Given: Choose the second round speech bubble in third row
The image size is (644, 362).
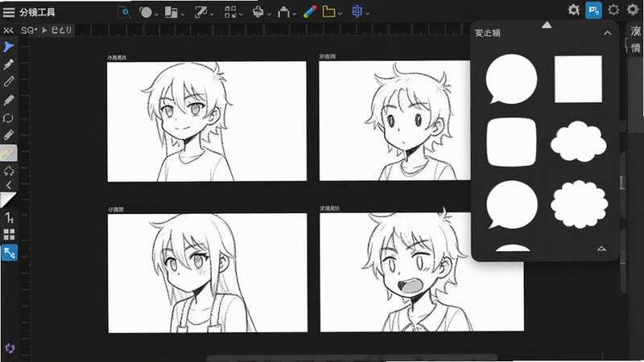Looking at the screenshot, I should click(x=512, y=204).
